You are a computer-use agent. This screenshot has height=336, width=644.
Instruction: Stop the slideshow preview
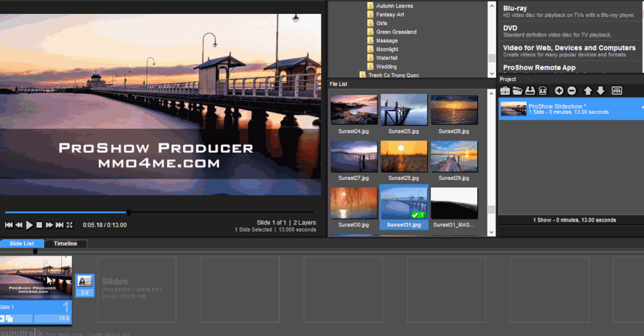coord(40,225)
